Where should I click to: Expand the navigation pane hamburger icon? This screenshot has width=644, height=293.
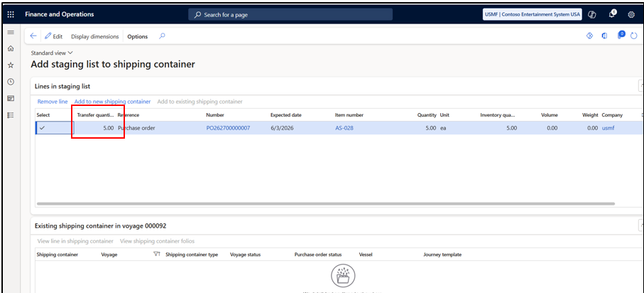pos(11,33)
